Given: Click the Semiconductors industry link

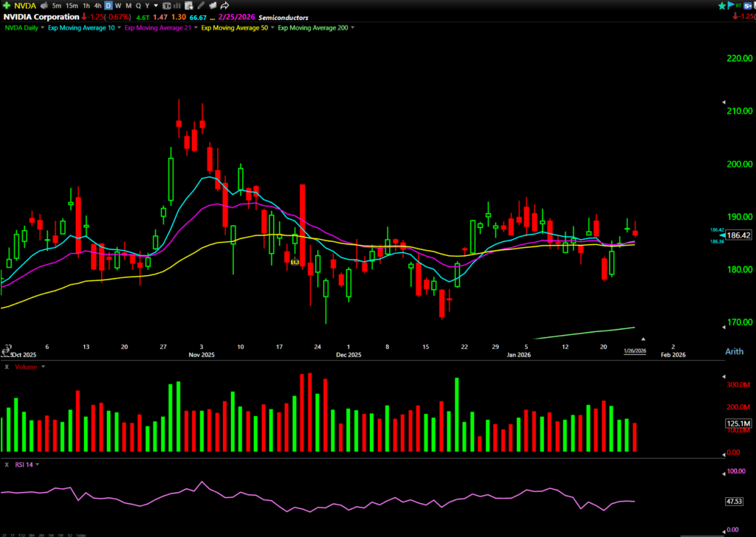Looking at the screenshot, I should (x=286, y=17).
